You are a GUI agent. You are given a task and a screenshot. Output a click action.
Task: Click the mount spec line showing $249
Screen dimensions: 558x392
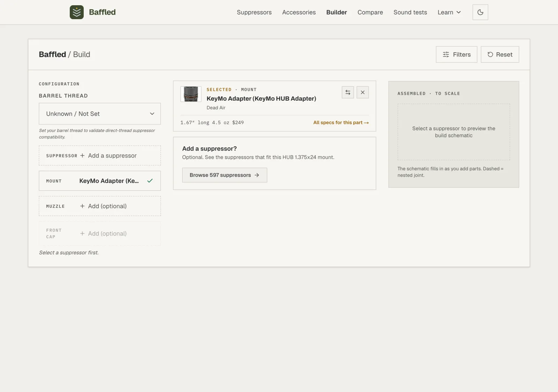pos(212,123)
